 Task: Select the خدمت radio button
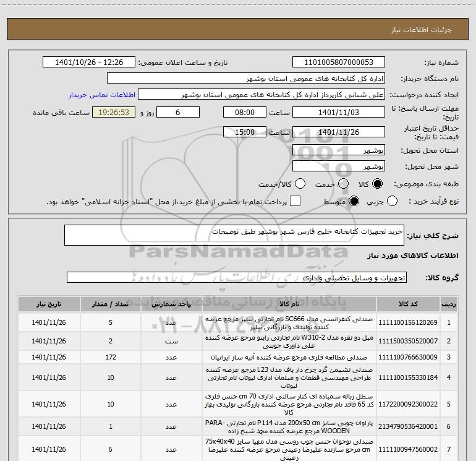point(343,184)
